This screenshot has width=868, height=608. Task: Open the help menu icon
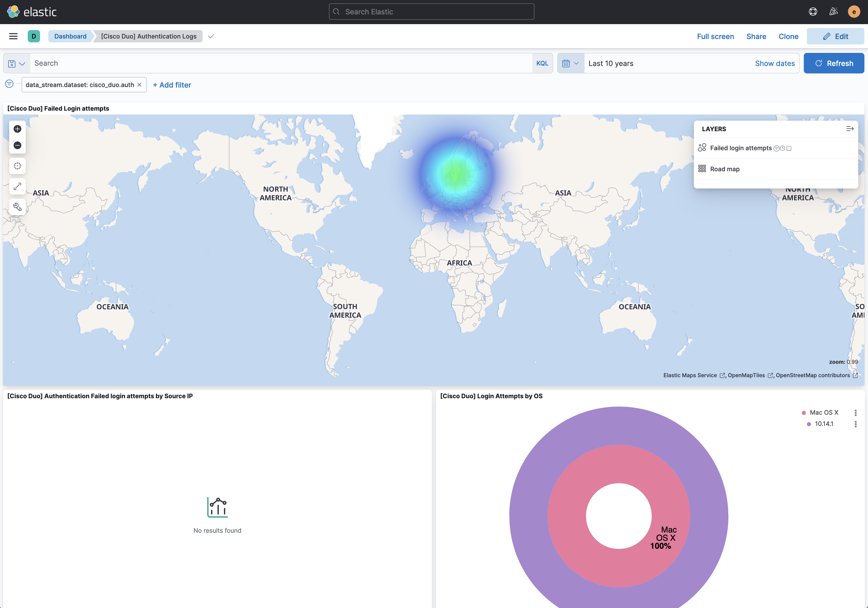coord(813,12)
